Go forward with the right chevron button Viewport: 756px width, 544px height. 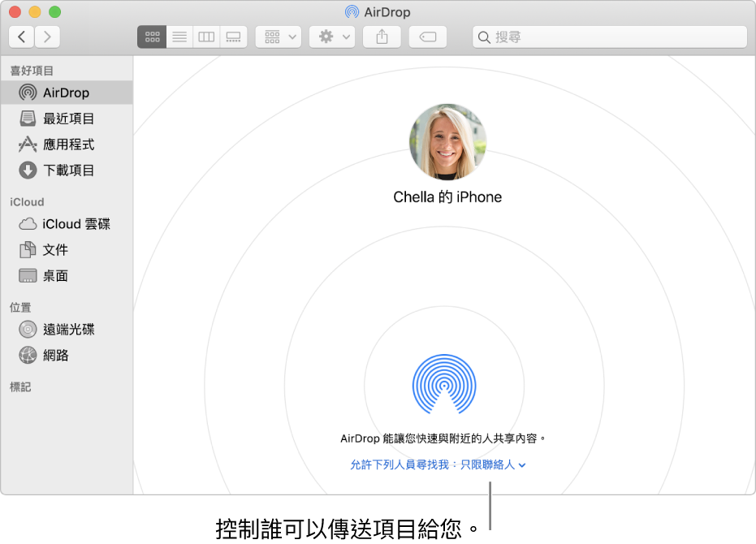coord(47,37)
